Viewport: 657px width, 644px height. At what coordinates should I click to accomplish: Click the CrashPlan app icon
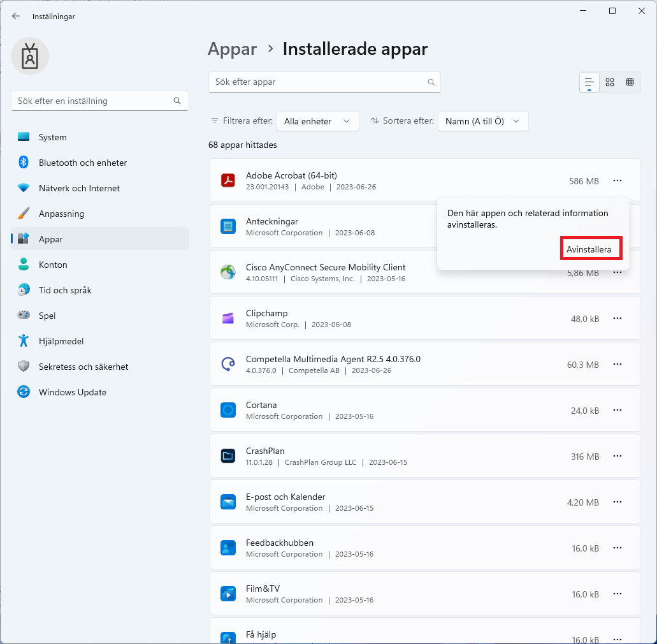click(228, 456)
